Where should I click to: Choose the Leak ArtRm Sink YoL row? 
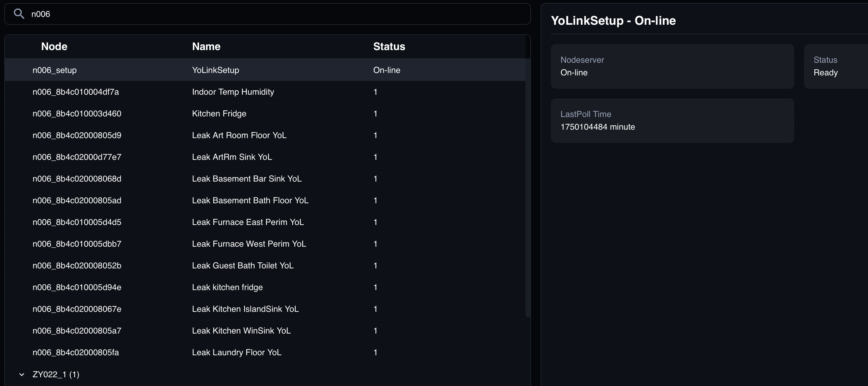pyautogui.click(x=232, y=157)
